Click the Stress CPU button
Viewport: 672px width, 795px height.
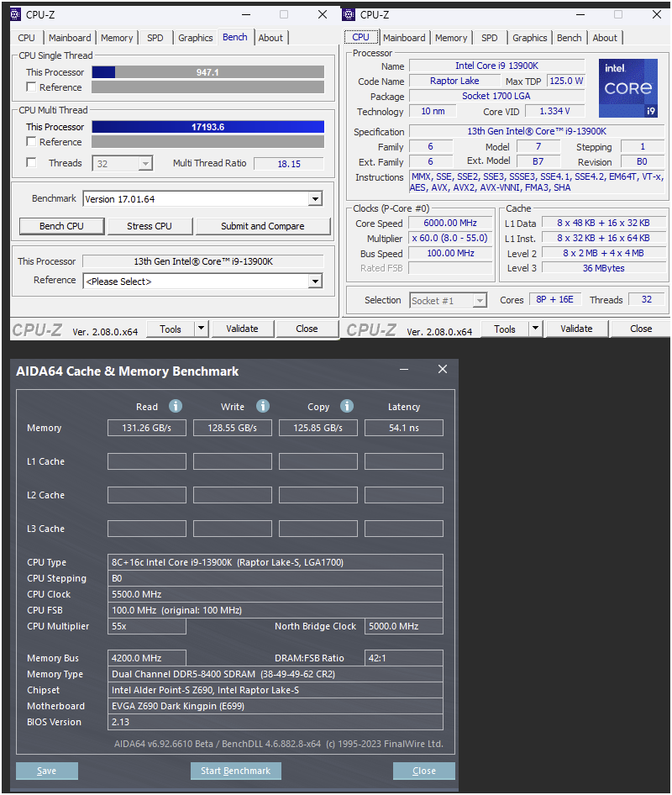tap(150, 226)
